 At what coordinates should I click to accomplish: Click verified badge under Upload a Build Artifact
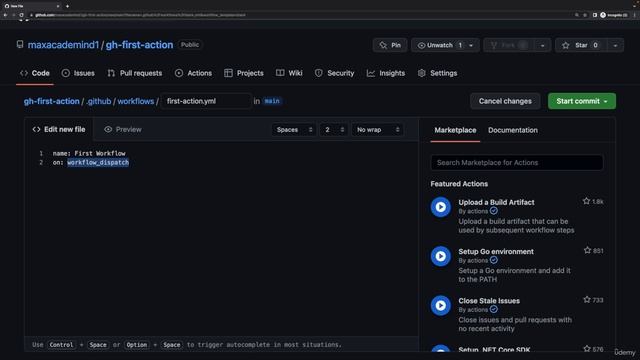point(493,211)
